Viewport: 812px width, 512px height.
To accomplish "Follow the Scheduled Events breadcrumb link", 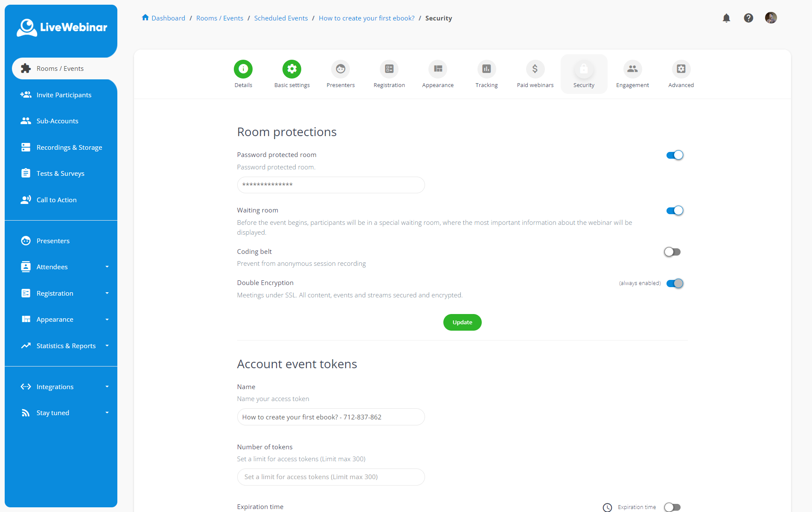I will tap(281, 18).
